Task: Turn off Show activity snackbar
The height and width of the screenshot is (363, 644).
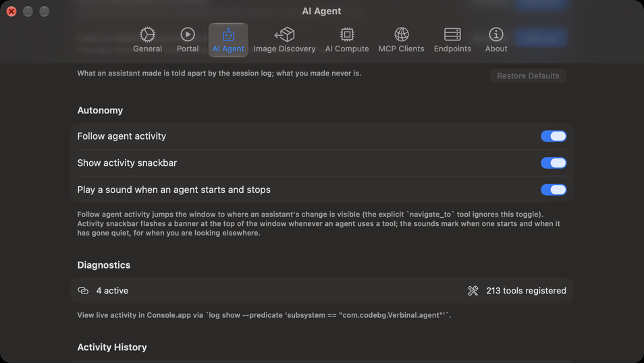Action: pyautogui.click(x=554, y=163)
